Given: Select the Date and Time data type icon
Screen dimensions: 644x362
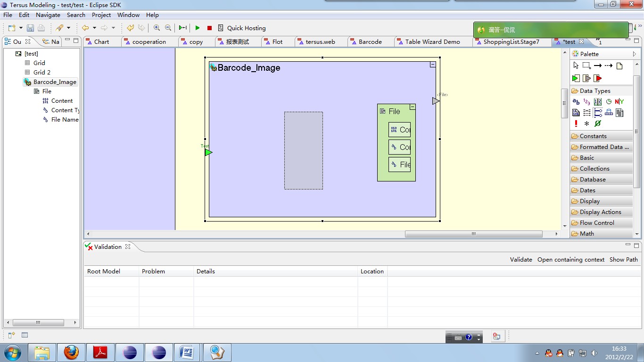Looking at the screenshot, I should click(609, 102).
